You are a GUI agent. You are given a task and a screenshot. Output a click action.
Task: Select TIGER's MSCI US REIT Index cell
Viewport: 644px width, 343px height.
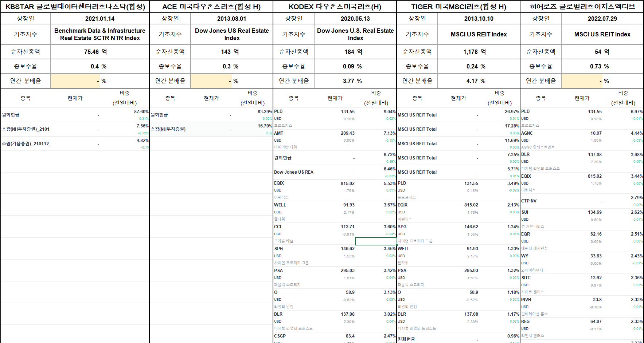point(479,34)
